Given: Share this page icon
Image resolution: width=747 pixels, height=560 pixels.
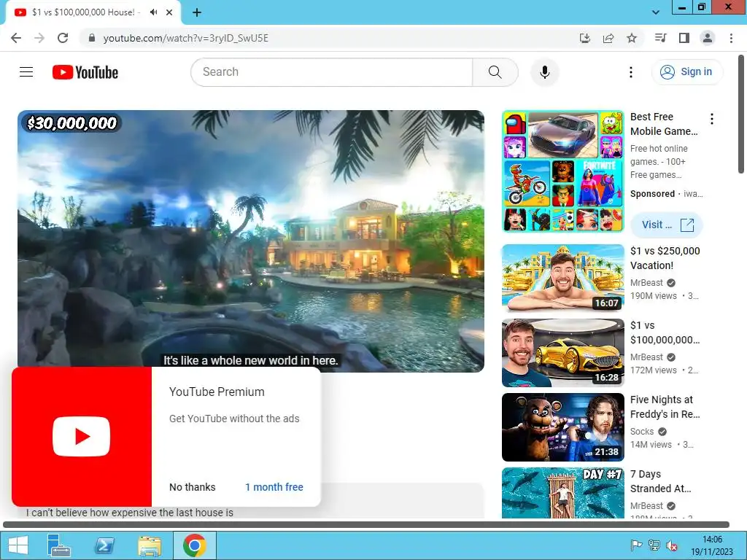Looking at the screenshot, I should pyautogui.click(x=608, y=38).
